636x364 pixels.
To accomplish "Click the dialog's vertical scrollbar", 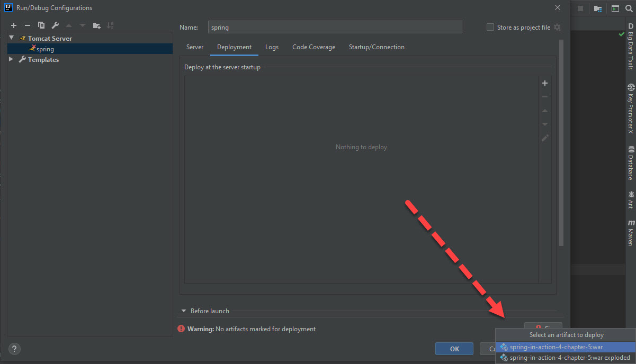I will (x=561, y=143).
